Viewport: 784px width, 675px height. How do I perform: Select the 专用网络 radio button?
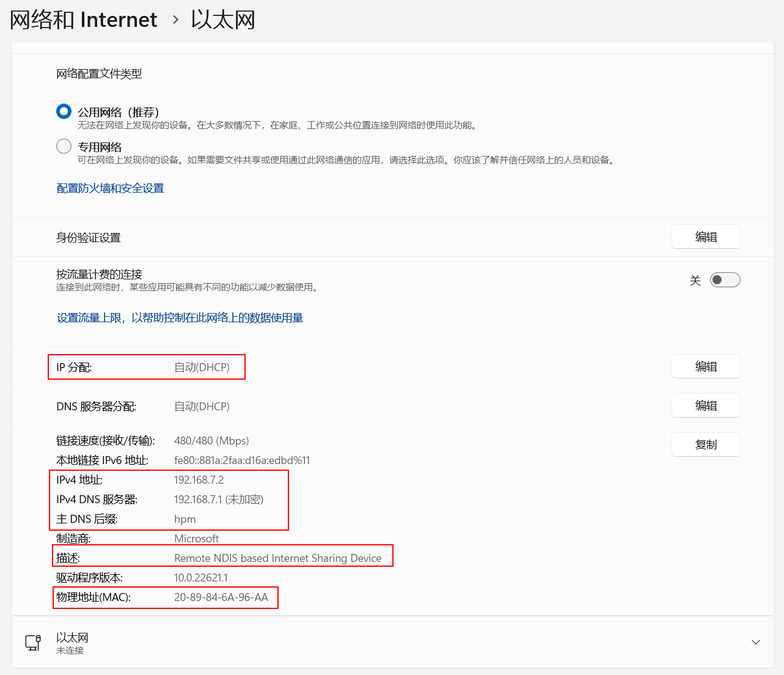click(x=64, y=146)
